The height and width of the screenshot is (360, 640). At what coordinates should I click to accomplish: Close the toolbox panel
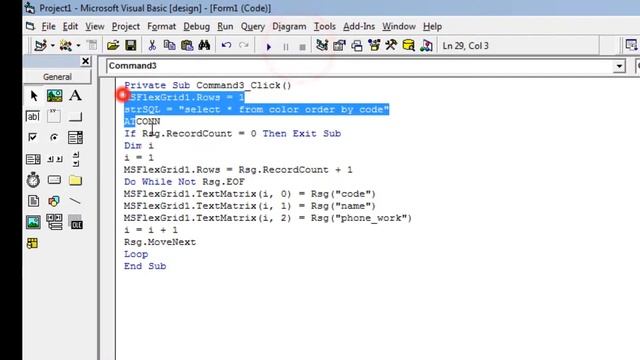click(x=85, y=61)
